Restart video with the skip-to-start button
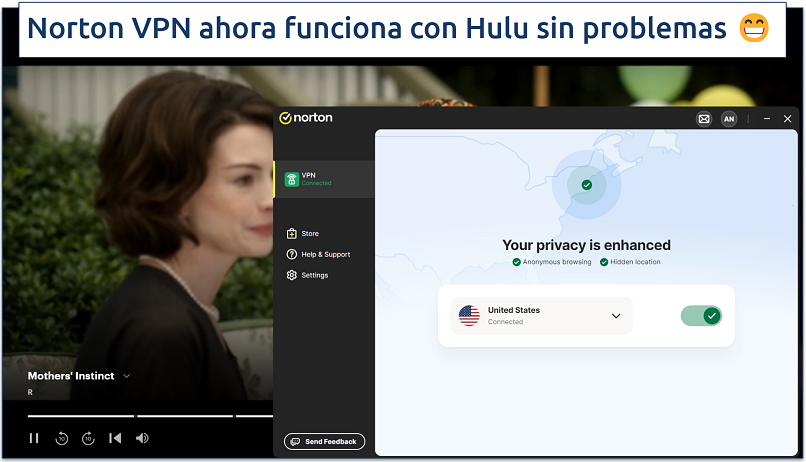The height and width of the screenshot is (462, 806). pos(115,438)
